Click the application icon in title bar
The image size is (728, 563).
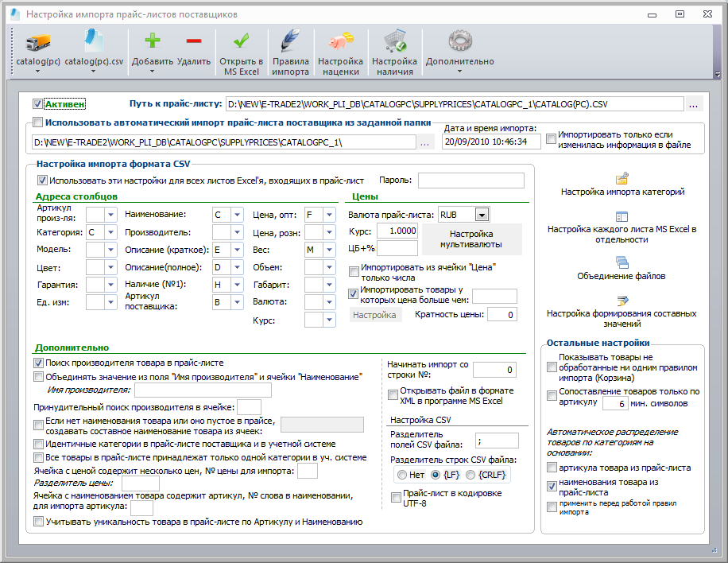coord(15,14)
